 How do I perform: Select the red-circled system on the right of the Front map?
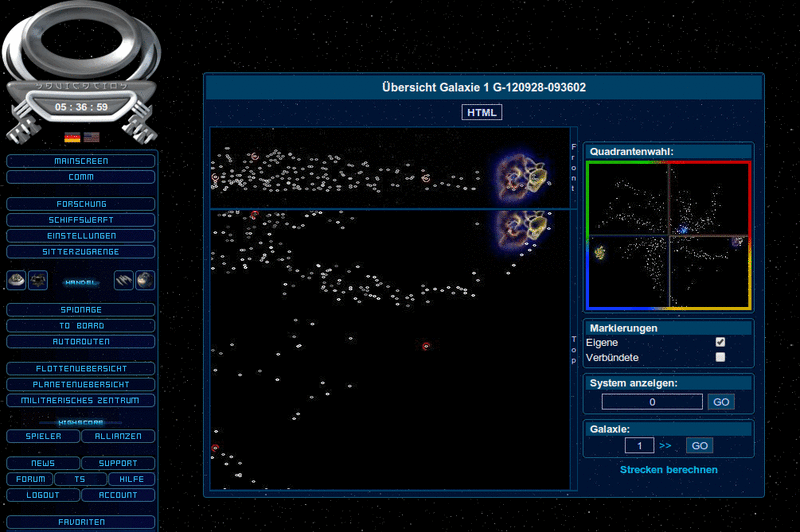click(426, 178)
